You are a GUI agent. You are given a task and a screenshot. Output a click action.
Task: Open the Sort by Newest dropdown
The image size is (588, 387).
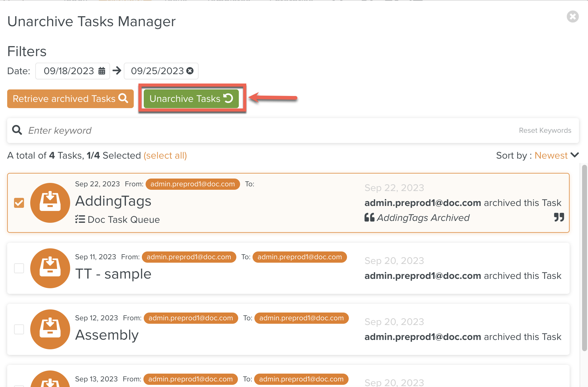(x=551, y=155)
